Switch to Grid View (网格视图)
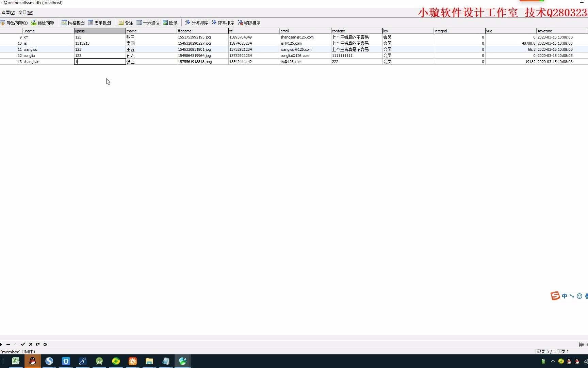Screen dimensions: 588x368 (x=73, y=23)
